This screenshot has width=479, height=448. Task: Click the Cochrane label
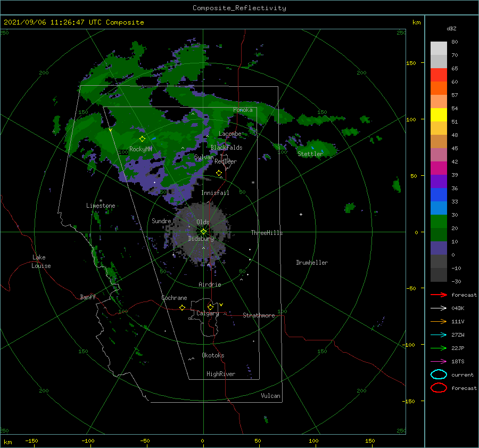(x=174, y=298)
